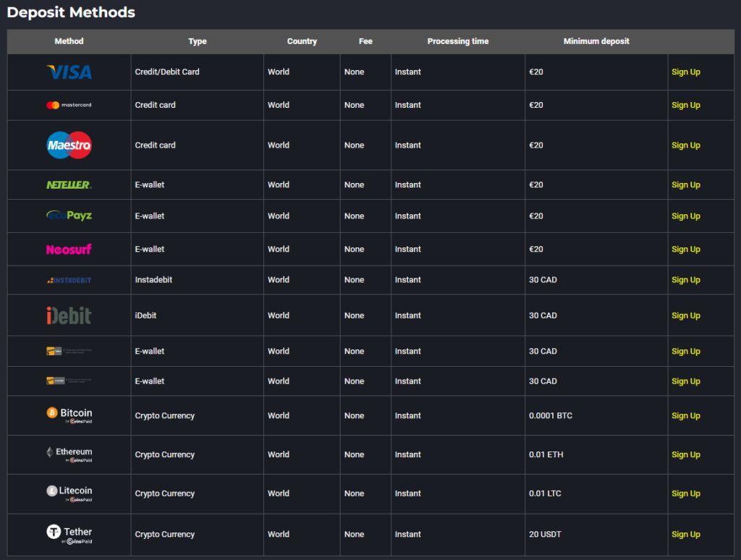Click the Processing time column header

click(x=458, y=41)
